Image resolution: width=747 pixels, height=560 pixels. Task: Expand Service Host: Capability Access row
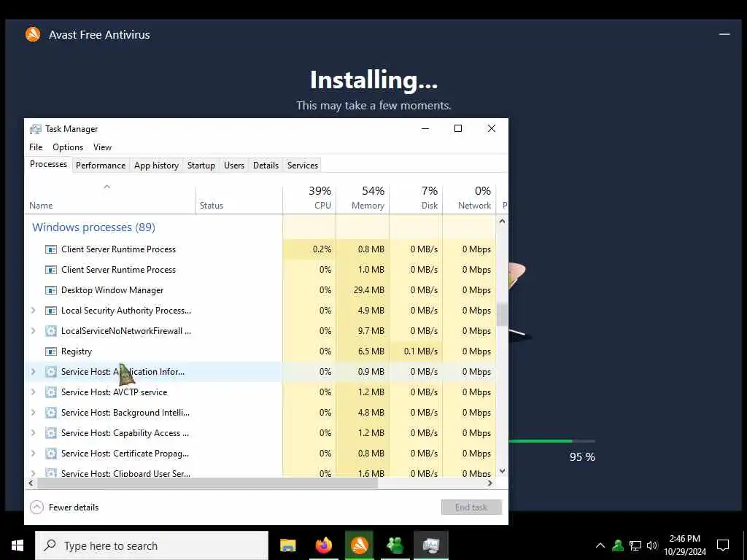tap(34, 433)
